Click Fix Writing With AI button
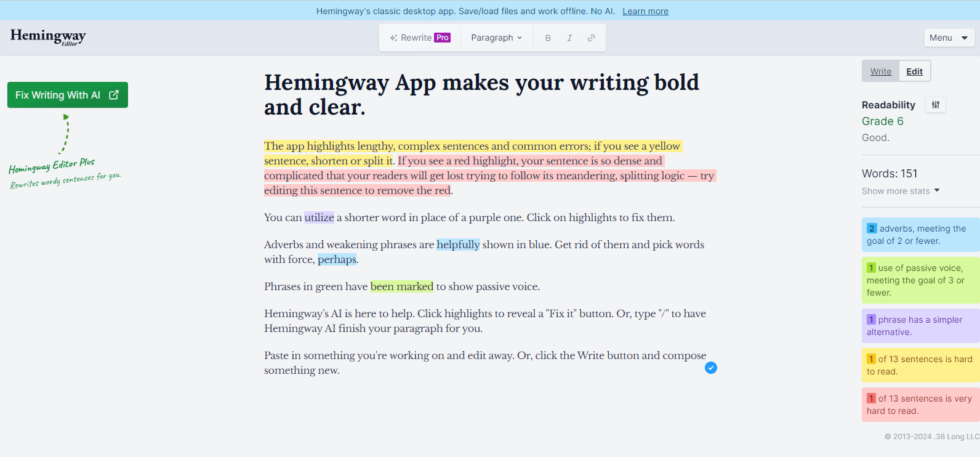 point(68,95)
